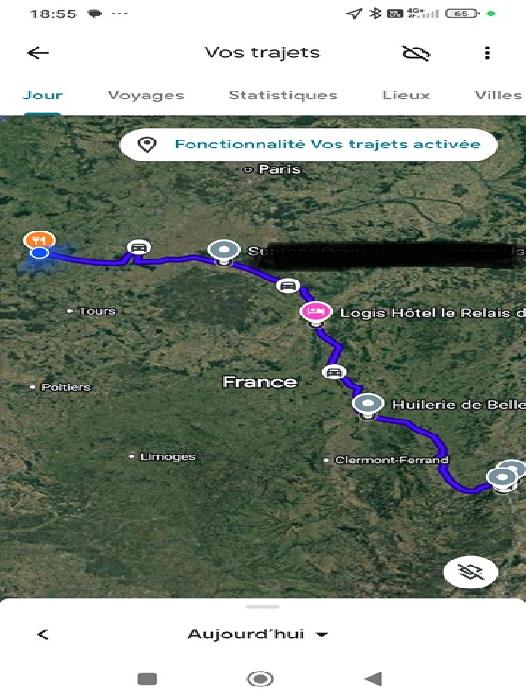Open the three-dot overflow menu
This screenshot has width=526, height=700.
pyautogui.click(x=487, y=53)
